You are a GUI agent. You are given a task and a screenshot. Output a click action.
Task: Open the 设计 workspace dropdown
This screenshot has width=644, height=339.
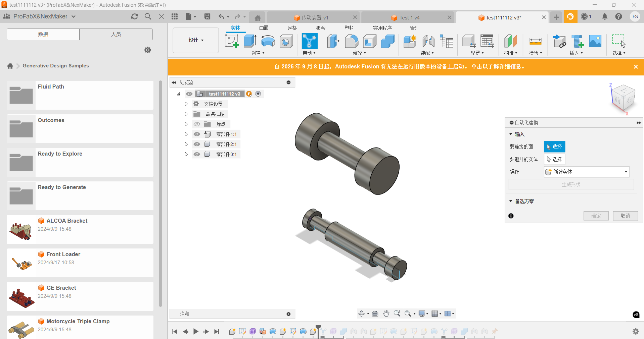click(x=196, y=40)
